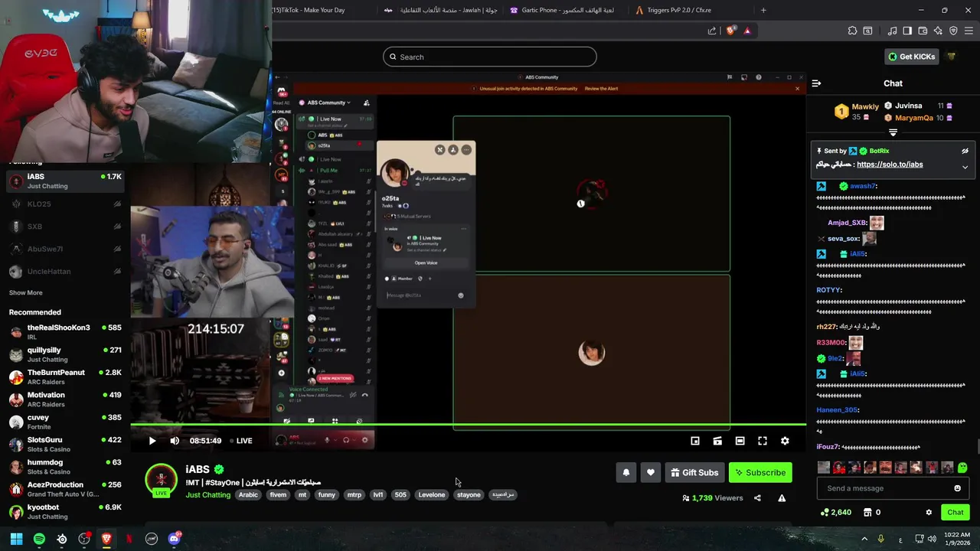Viewport: 980px width, 551px height.
Task: Open TheBurntPeanut recommended channel
Action: pyautogui.click(x=65, y=377)
